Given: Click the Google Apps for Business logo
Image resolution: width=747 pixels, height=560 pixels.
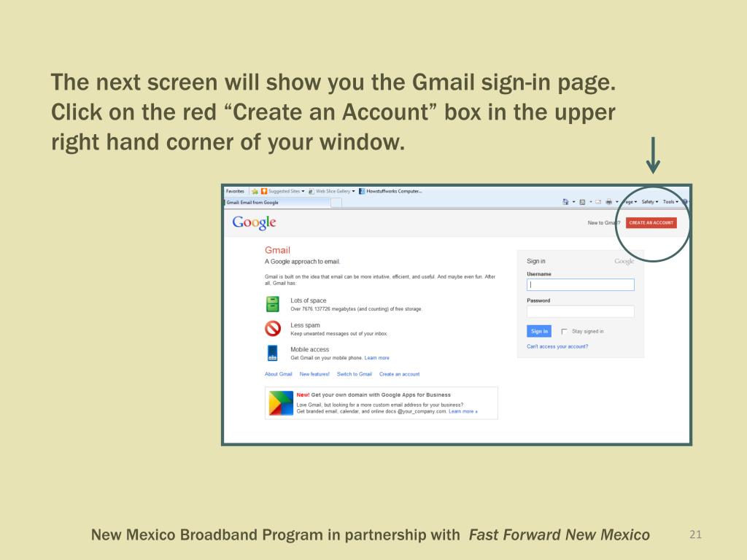Looking at the screenshot, I should (281, 403).
